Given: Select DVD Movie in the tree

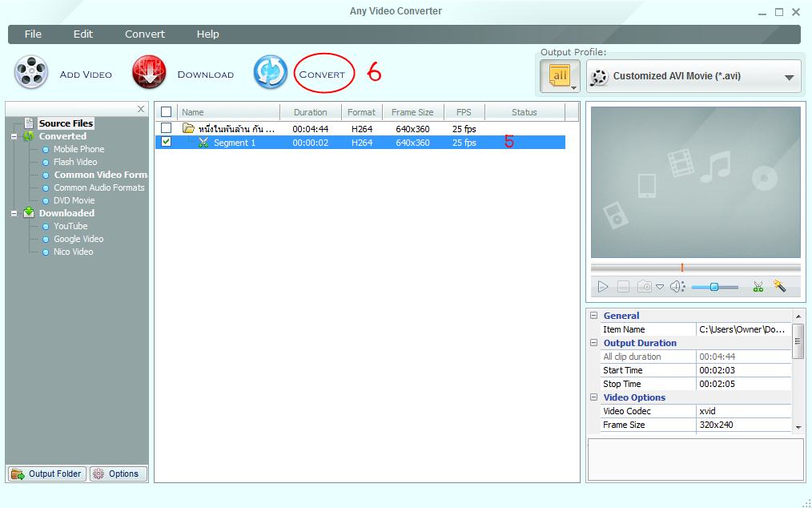Looking at the screenshot, I should (74, 200).
